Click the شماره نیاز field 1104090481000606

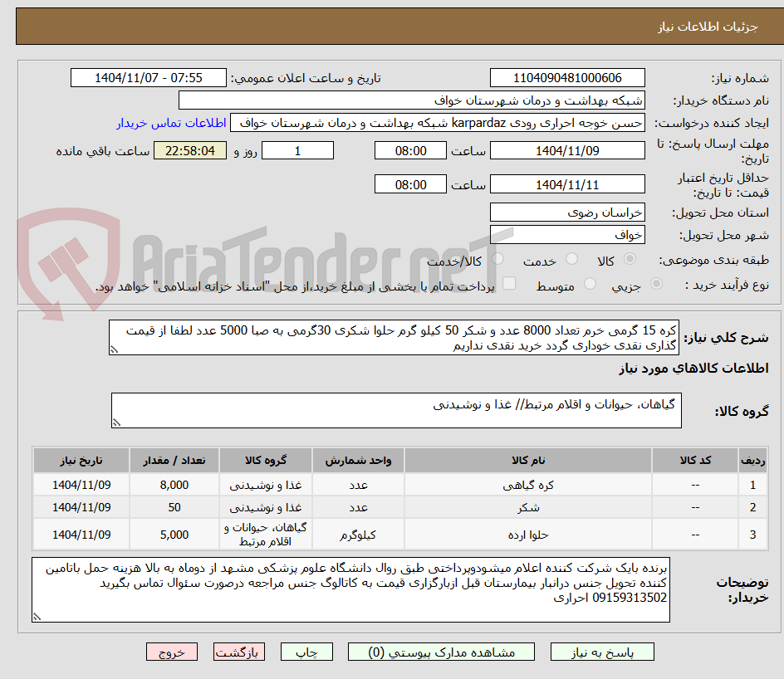click(567, 78)
